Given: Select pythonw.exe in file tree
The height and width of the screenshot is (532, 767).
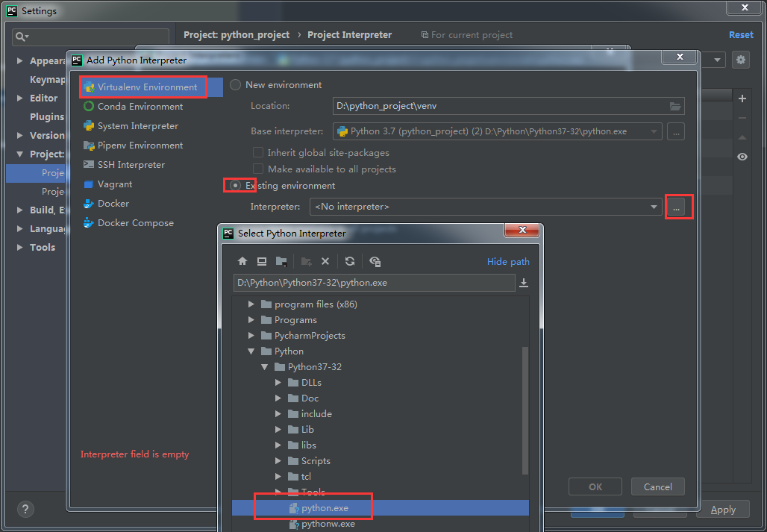Looking at the screenshot, I should [x=381, y=524].
